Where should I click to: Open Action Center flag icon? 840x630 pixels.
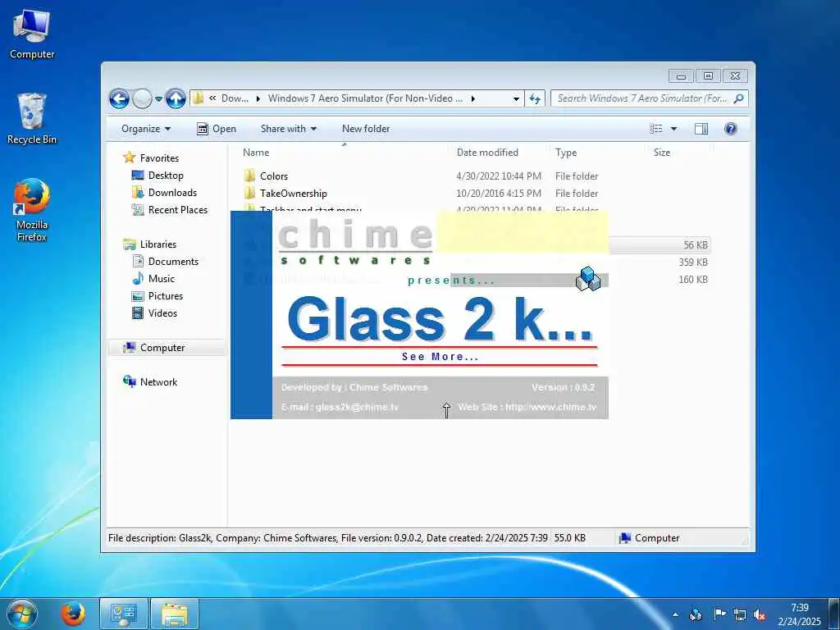[719, 614]
